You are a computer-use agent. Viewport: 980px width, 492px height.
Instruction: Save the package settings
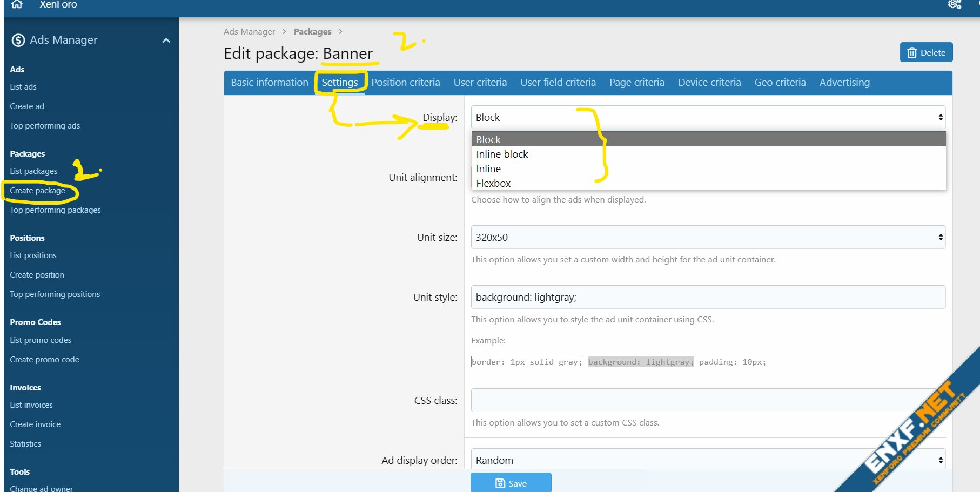click(511, 483)
